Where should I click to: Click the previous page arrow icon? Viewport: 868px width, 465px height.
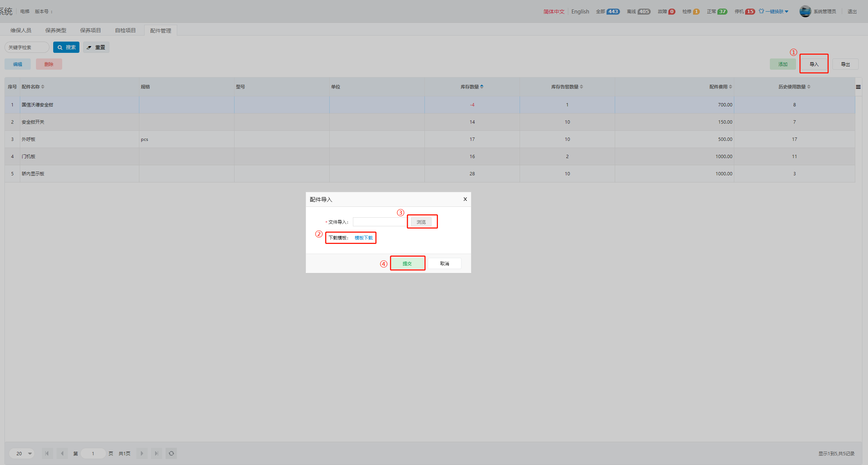[x=62, y=453]
